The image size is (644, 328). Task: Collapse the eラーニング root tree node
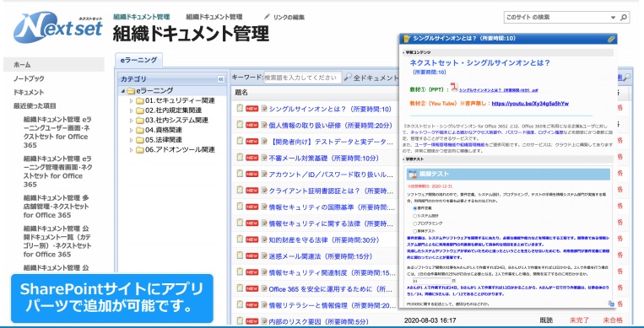pyautogui.click(x=123, y=91)
